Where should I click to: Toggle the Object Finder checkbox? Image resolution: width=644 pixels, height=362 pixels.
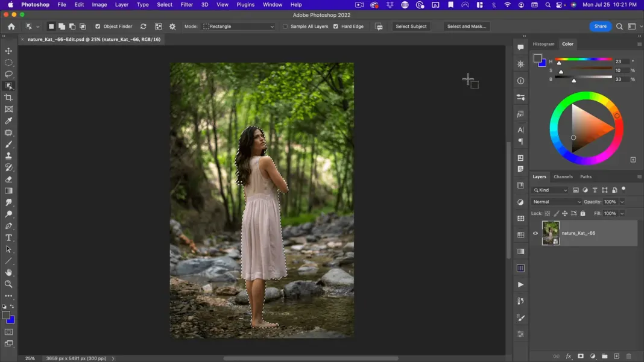pyautogui.click(x=98, y=27)
